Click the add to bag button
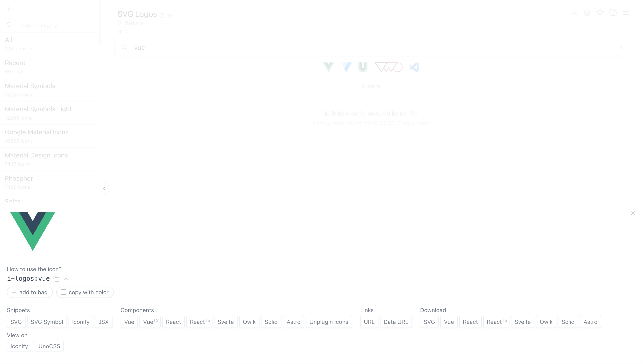Image resolution: width=643 pixels, height=364 pixels. pyautogui.click(x=30, y=292)
